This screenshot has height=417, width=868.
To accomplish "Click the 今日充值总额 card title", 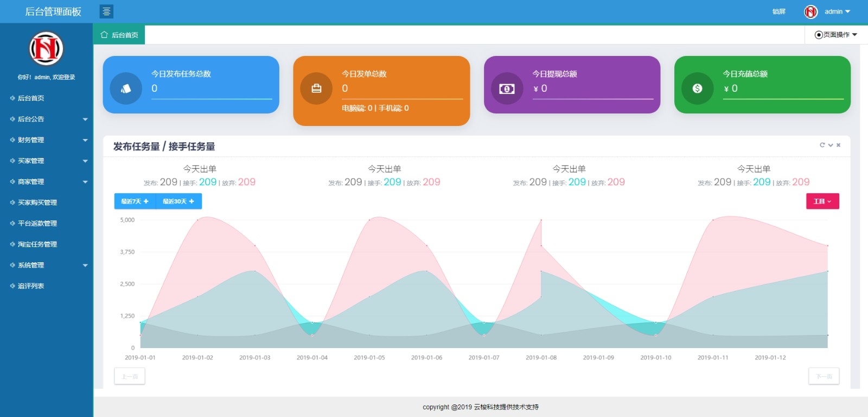I will pyautogui.click(x=745, y=74).
